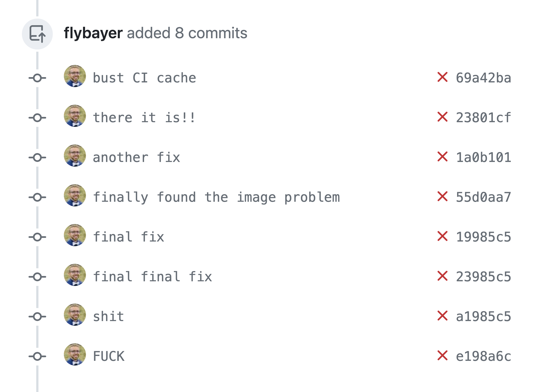Screen dimensions: 547x392
Task: Open failed check X next to 55d0aa7
Action: (x=442, y=197)
